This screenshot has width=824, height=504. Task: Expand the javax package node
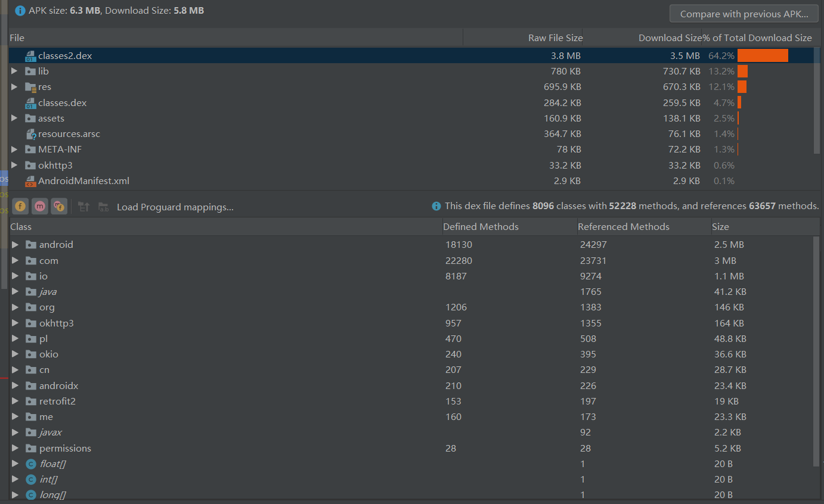(x=15, y=432)
